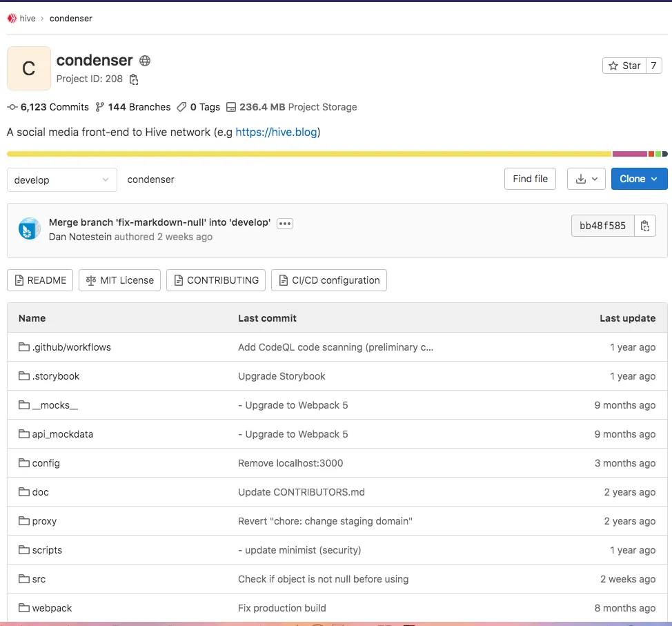Open Revert chore change staging domain commit
672x626 pixels.
pos(325,521)
